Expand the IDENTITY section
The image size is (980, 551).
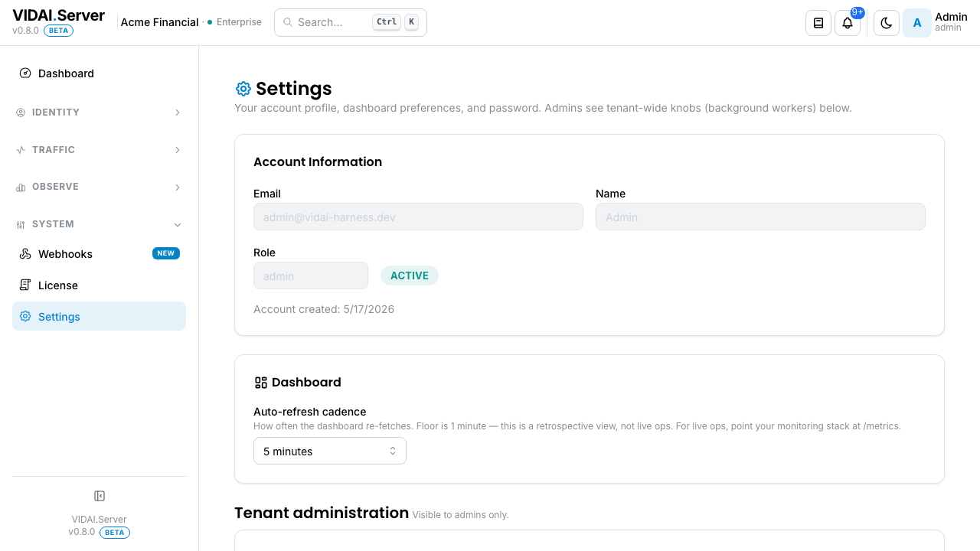point(99,112)
